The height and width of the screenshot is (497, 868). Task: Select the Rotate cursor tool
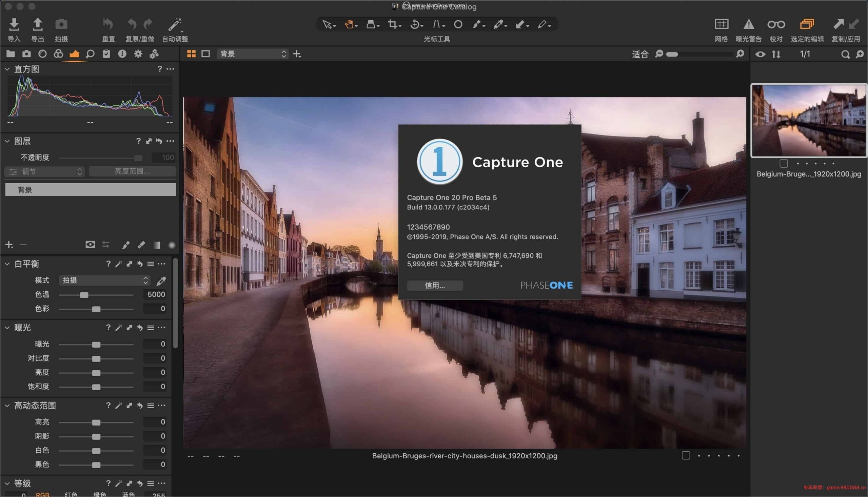(416, 25)
